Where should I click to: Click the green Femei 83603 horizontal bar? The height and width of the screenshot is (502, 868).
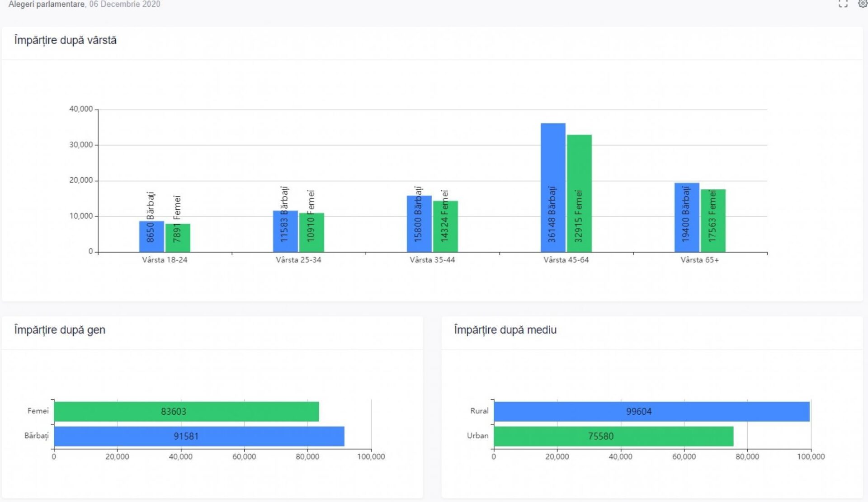pos(186,412)
